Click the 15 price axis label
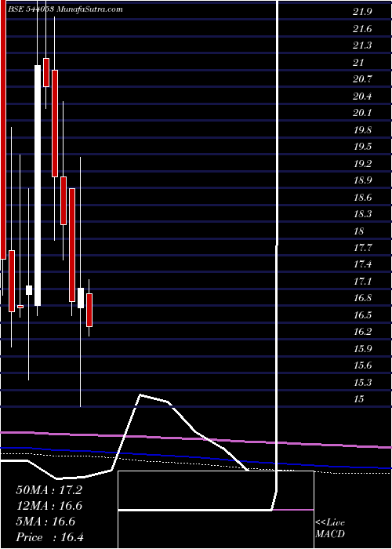Screen dimensions: 392x549 pos(359,398)
